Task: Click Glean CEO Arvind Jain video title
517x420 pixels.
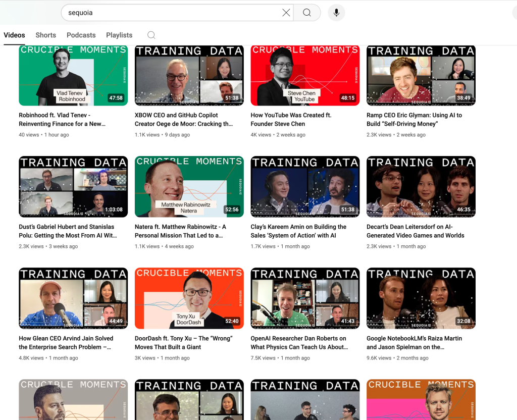Action: click(66, 343)
